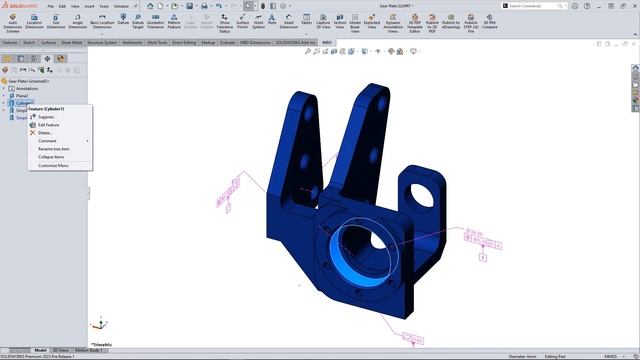This screenshot has height=360, width=640.
Task: Click the Zoom to Fit view icon
Action: (308, 51)
